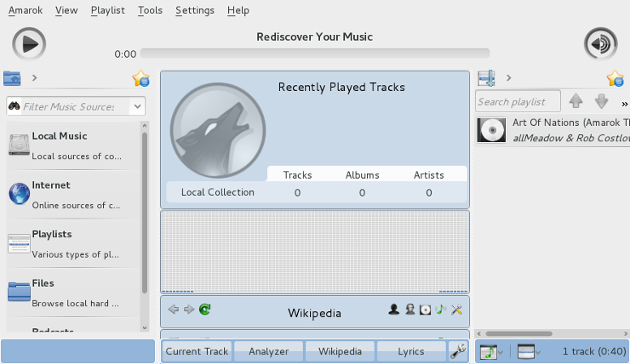Select the Art Of Nations playlist track

552,130
